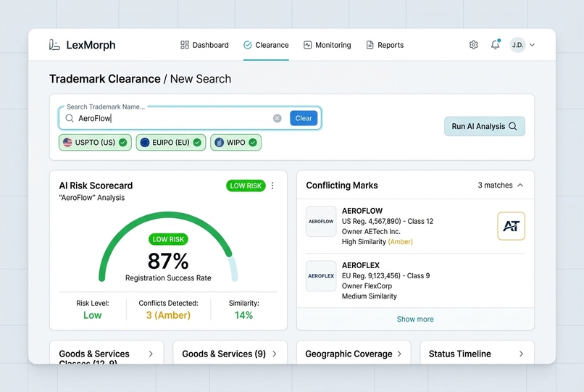
Task: Click the EU flag icon in EUIPO chip
Action: click(145, 142)
